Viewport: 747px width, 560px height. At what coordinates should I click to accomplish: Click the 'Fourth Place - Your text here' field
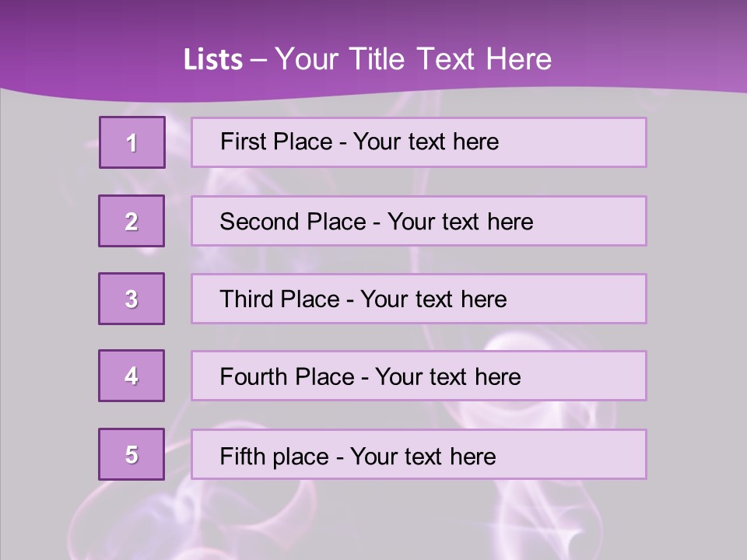(x=419, y=376)
